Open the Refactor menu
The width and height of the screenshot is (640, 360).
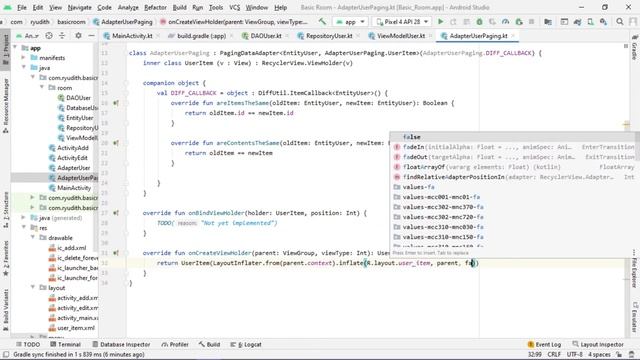click(155, 7)
